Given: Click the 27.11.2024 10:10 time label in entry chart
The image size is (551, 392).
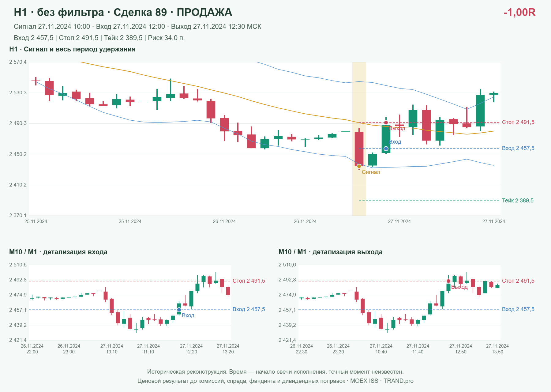Looking at the screenshot, I should click(x=112, y=349).
